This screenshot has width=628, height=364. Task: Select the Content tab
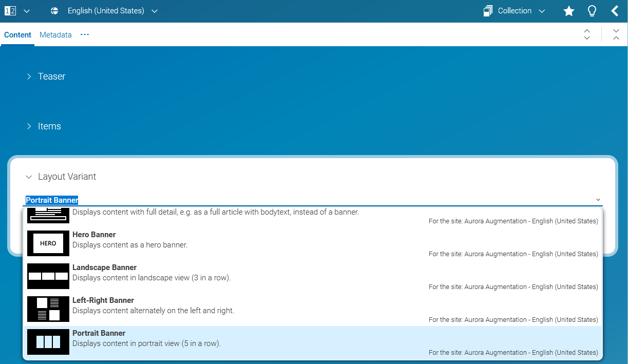pyautogui.click(x=18, y=35)
